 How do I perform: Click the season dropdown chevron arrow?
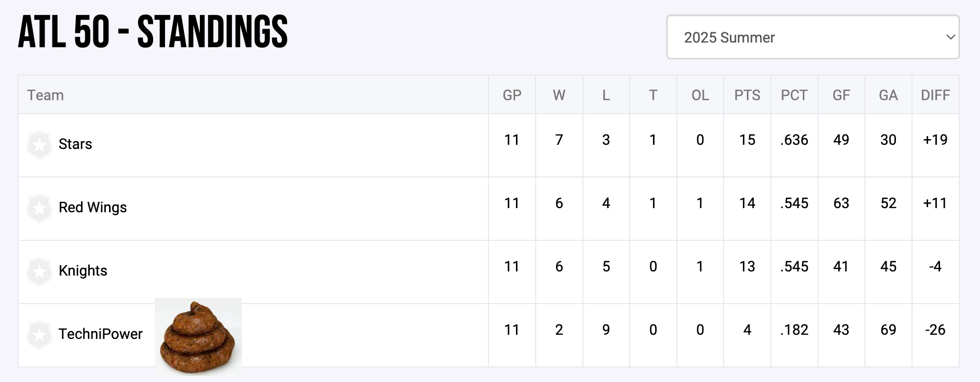click(x=950, y=37)
